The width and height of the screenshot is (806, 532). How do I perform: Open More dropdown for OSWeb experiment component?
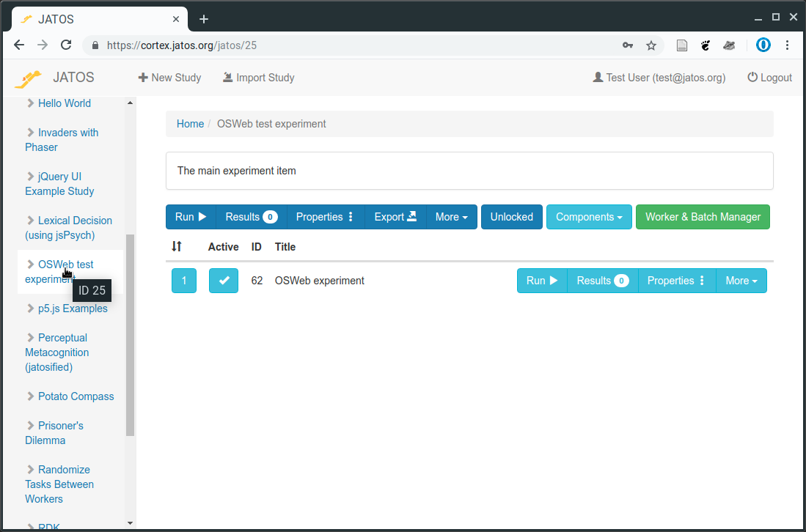click(x=741, y=281)
